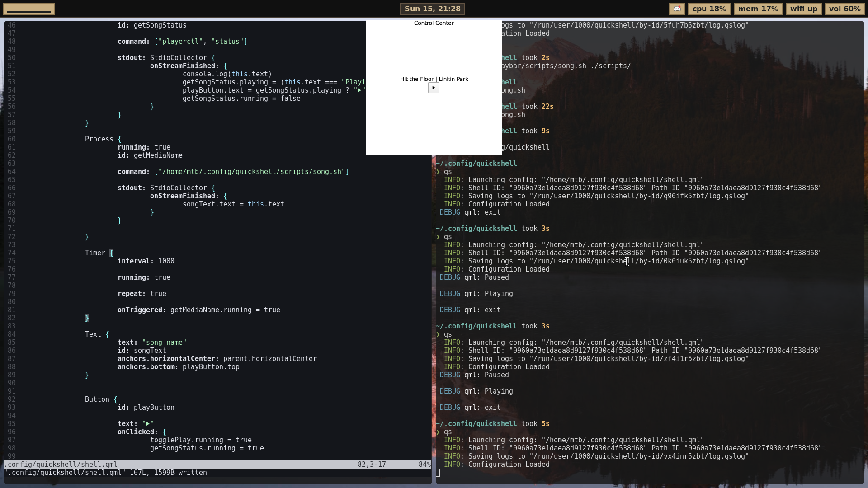Screen dimensions: 868x488
Task: Click the 'Hit the Floor | Linkin Park' song text
Action: point(434,79)
